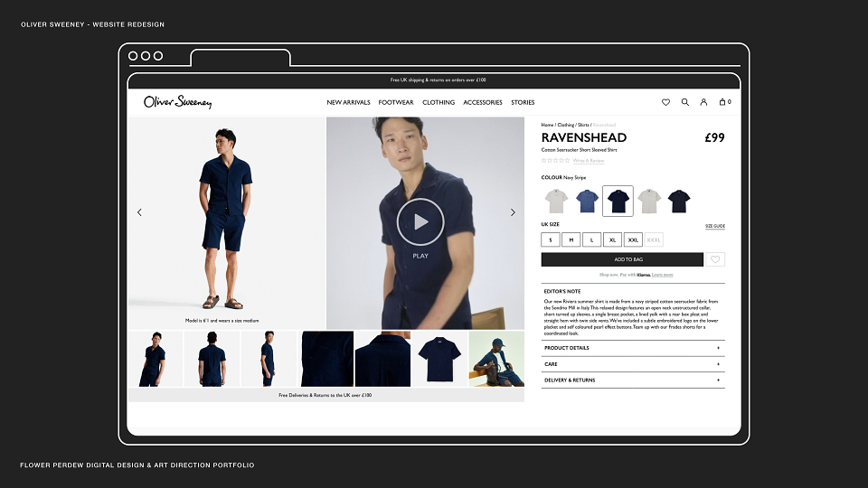Go to previous gallery image arrow
Image resolution: width=868 pixels, height=488 pixels.
139,212
